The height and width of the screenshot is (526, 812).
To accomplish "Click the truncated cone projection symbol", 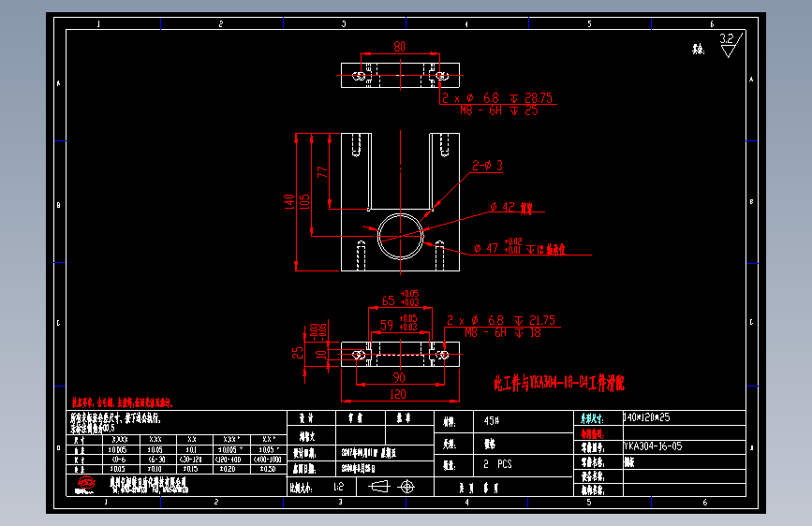I will pyautogui.click(x=378, y=487).
